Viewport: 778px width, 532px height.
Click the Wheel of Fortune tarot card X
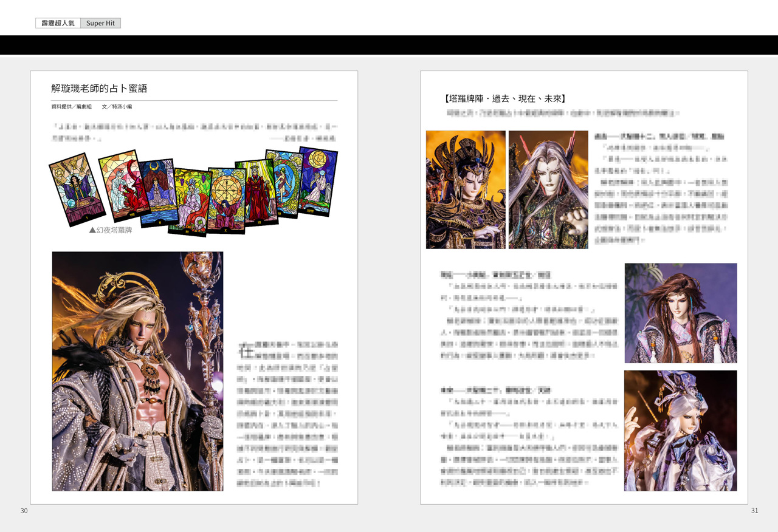coord(226,200)
